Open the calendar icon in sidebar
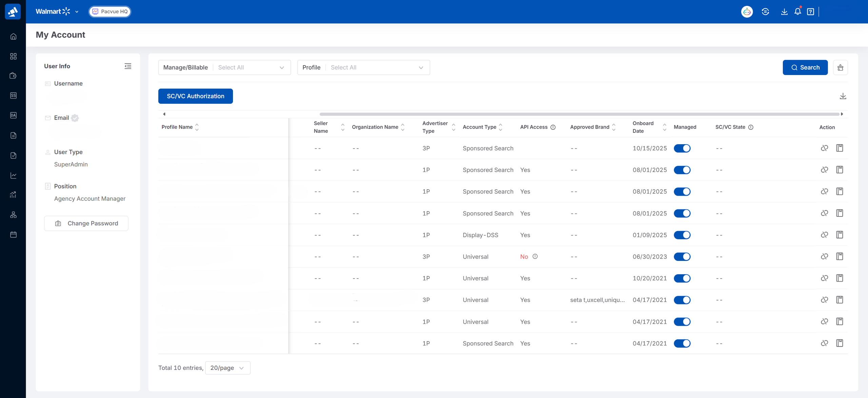The width and height of the screenshot is (868, 398). click(x=13, y=234)
